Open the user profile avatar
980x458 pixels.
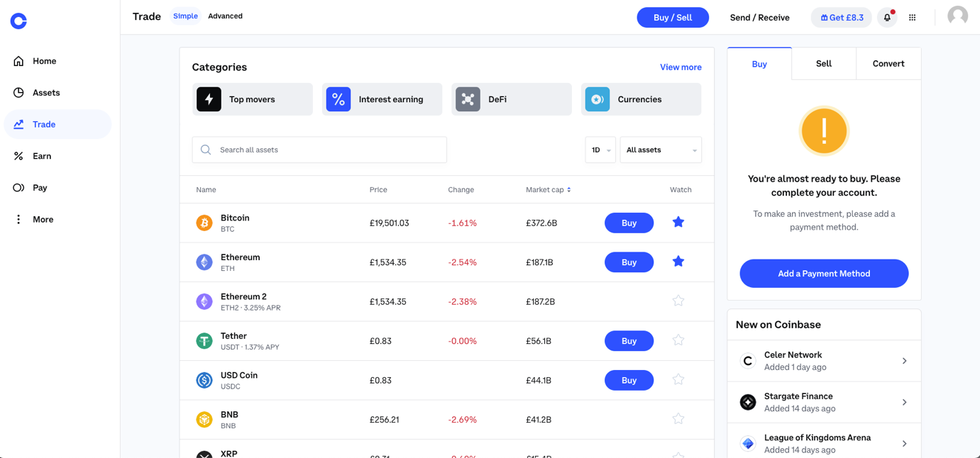(957, 16)
